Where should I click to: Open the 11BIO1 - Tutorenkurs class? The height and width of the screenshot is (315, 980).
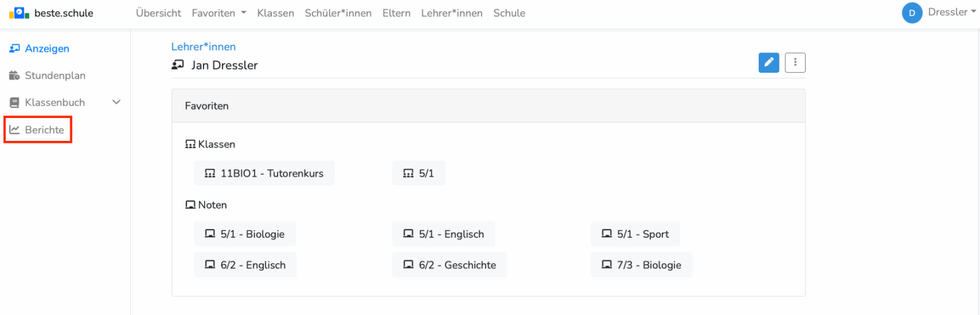point(264,173)
